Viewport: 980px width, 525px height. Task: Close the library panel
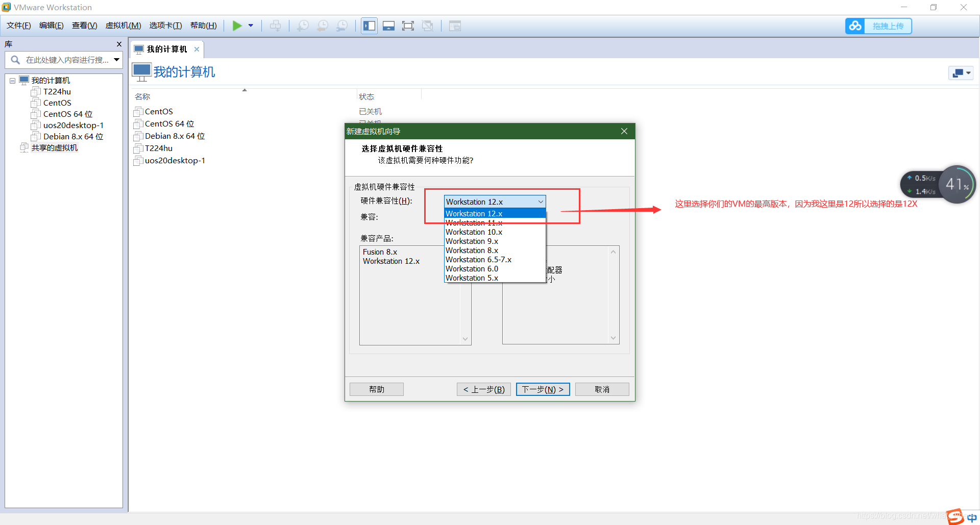[x=119, y=44]
